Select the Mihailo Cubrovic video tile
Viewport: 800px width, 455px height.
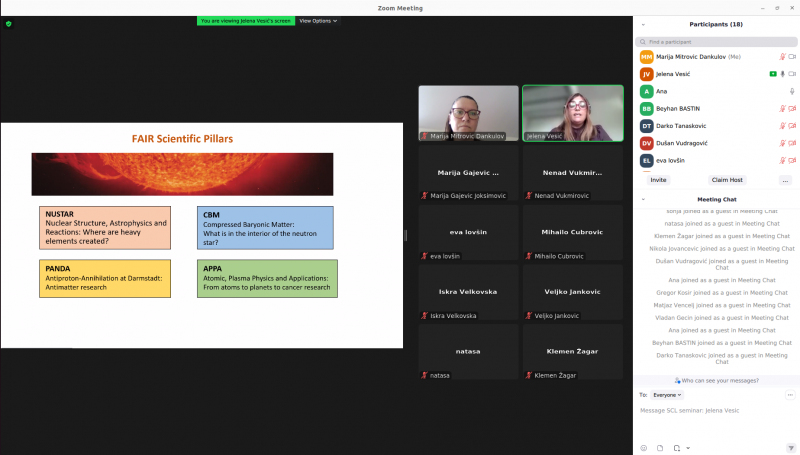(572, 233)
